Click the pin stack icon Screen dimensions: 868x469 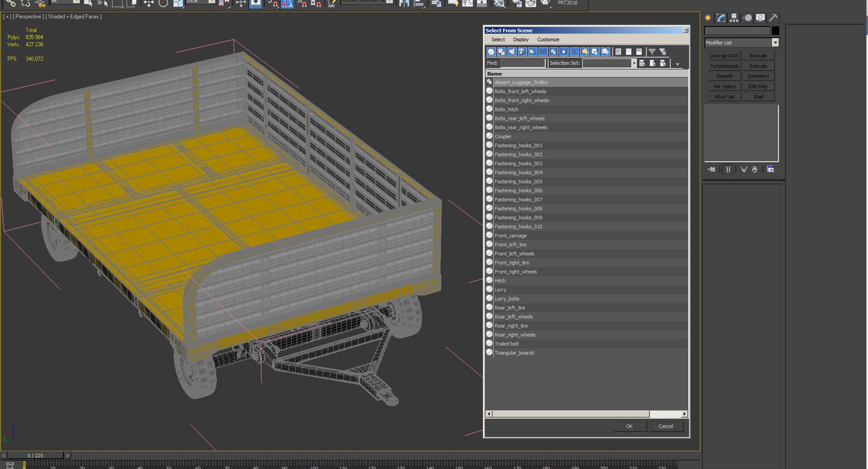(x=712, y=169)
